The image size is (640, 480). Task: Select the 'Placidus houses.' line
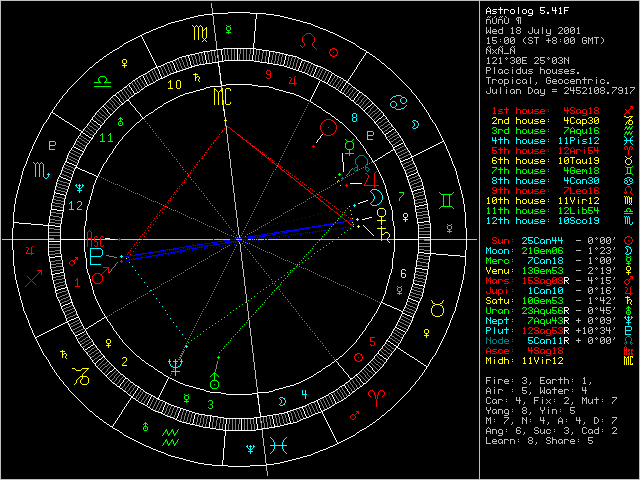click(533, 71)
